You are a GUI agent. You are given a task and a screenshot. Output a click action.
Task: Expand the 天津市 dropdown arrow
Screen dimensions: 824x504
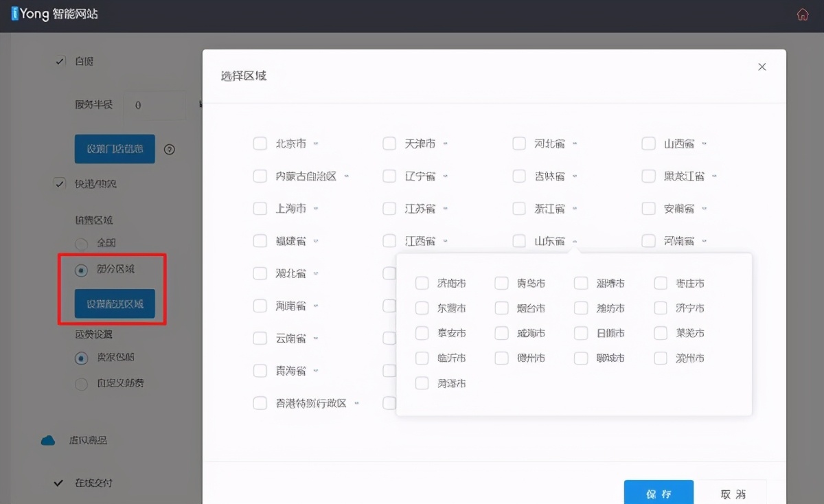pyautogui.click(x=444, y=144)
